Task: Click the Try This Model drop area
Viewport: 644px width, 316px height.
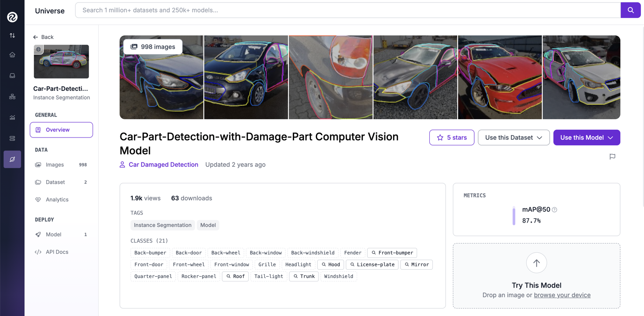Action: coord(536,276)
